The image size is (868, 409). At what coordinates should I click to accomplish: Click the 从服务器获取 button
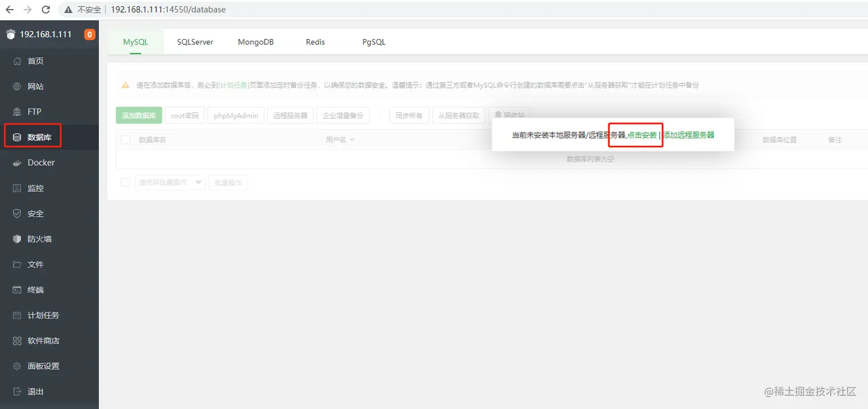[459, 115]
